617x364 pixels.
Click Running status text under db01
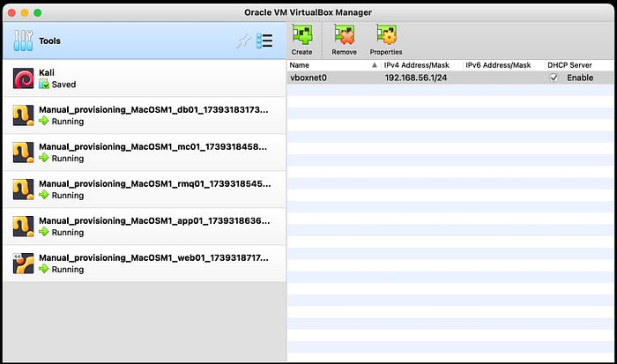pos(68,122)
